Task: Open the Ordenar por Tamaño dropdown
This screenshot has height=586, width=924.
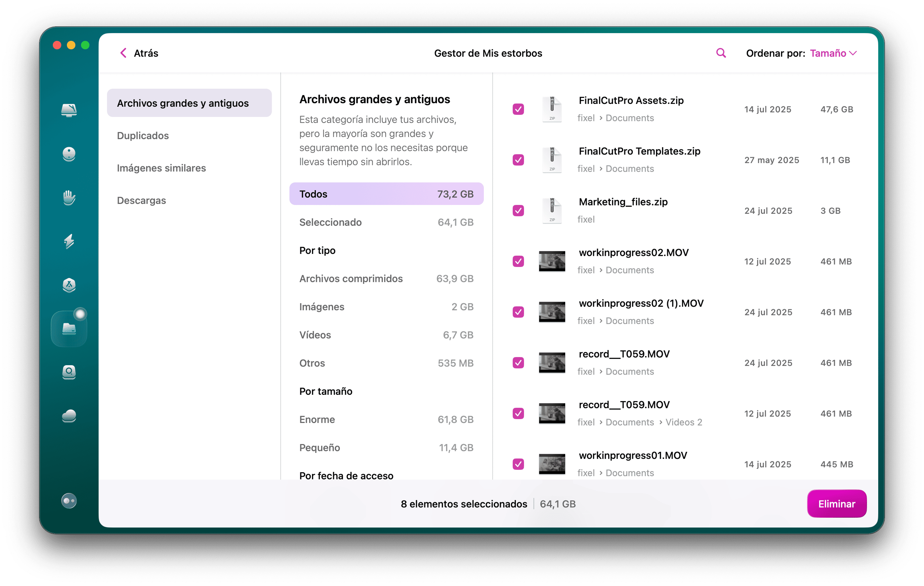Action: [x=833, y=53]
